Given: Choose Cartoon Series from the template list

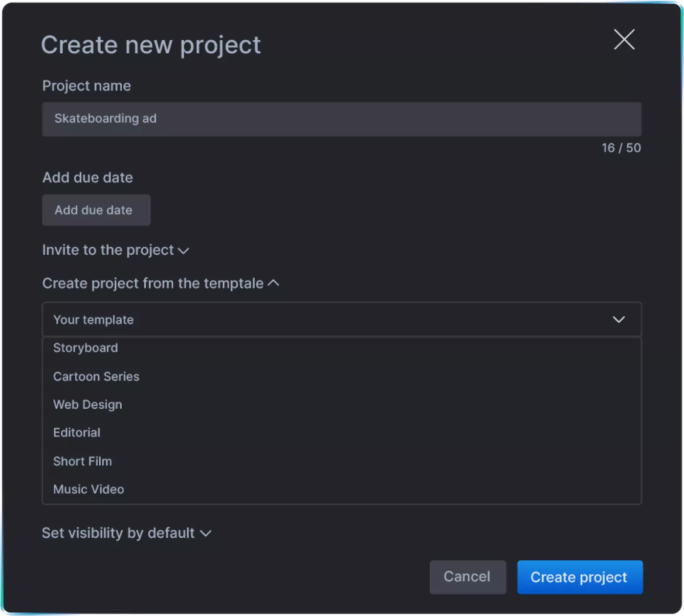Looking at the screenshot, I should 96,376.
